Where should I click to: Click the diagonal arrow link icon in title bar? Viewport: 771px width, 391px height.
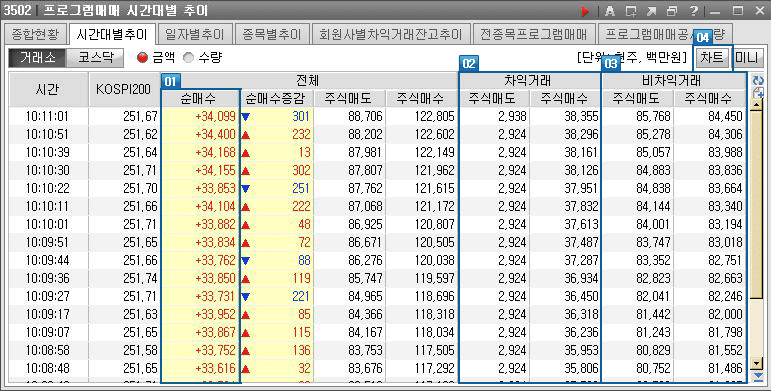click(652, 10)
